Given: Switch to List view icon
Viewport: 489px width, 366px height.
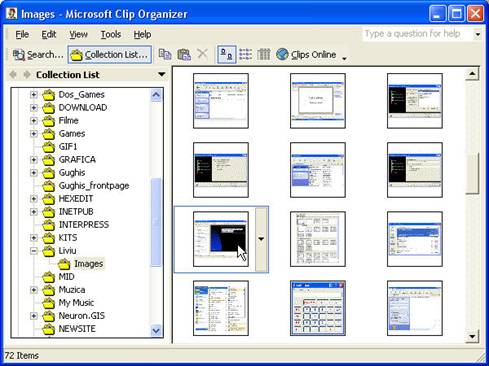Looking at the screenshot, I should [246, 54].
